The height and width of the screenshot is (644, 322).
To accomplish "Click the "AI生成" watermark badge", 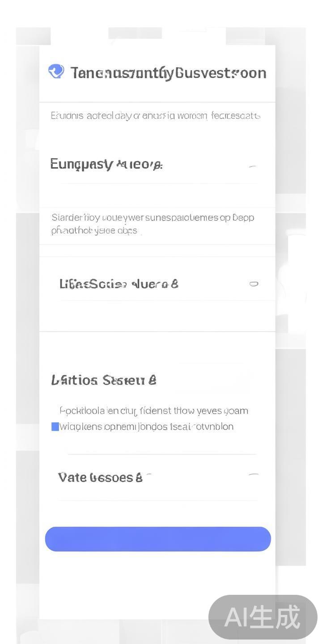I will (x=263, y=617).
